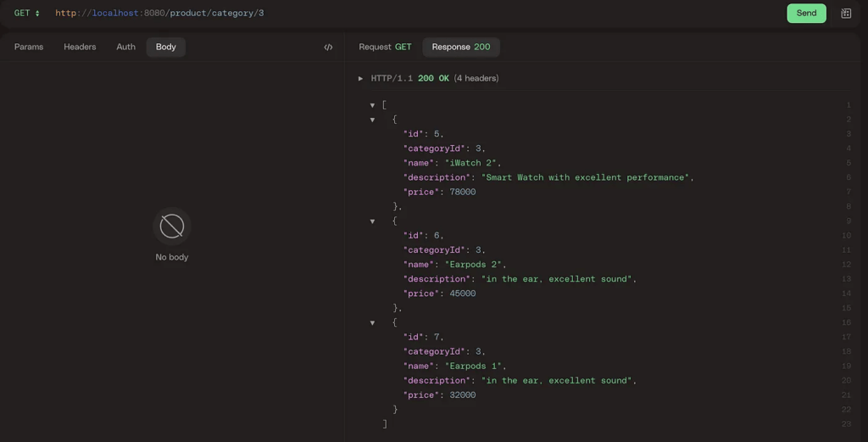Collapse the Earpods 1 object
The image size is (868, 442).
pos(372,323)
